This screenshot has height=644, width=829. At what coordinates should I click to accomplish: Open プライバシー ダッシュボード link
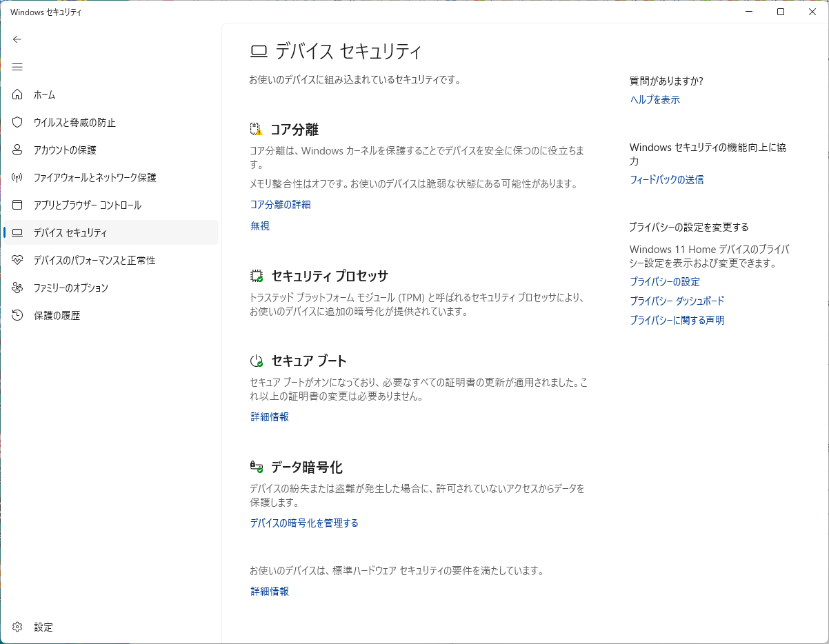pos(677,301)
